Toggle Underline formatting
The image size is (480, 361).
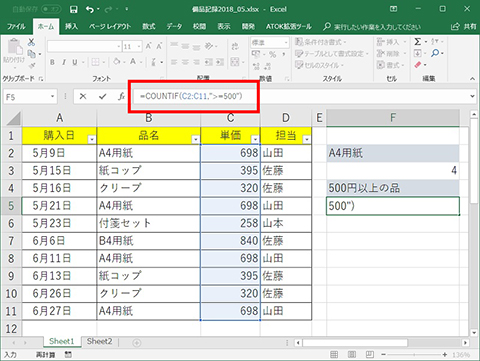[x=75, y=62]
